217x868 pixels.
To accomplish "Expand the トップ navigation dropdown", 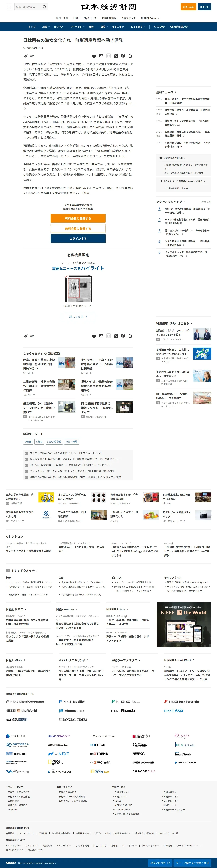I will coord(33,27).
